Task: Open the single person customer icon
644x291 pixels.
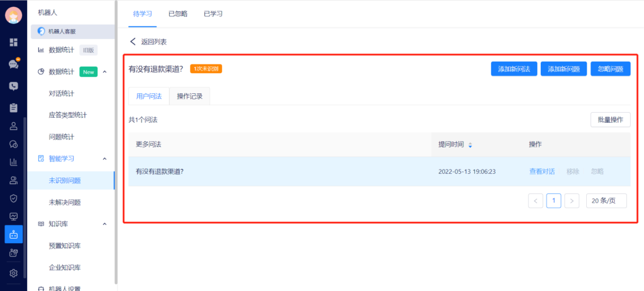Action: click(14, 126)
